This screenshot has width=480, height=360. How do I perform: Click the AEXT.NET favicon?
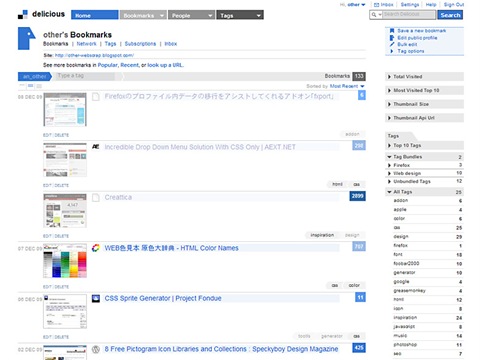coord(96,147)
